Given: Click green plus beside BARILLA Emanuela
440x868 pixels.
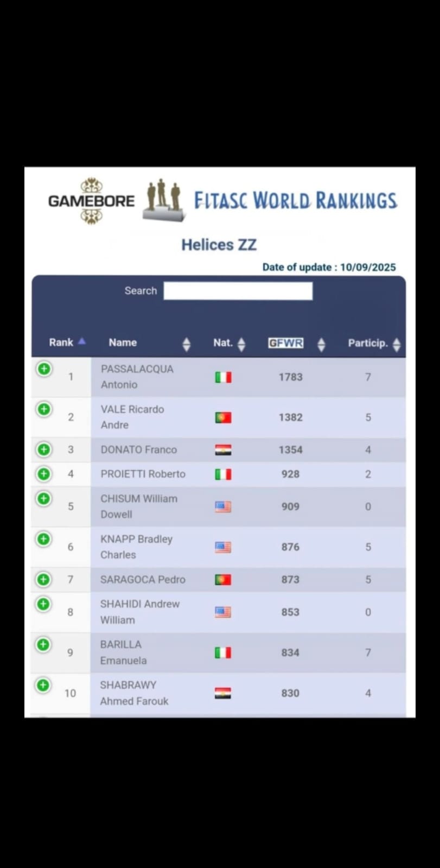Looking at the screenshot, I should (x=44, y=644).
